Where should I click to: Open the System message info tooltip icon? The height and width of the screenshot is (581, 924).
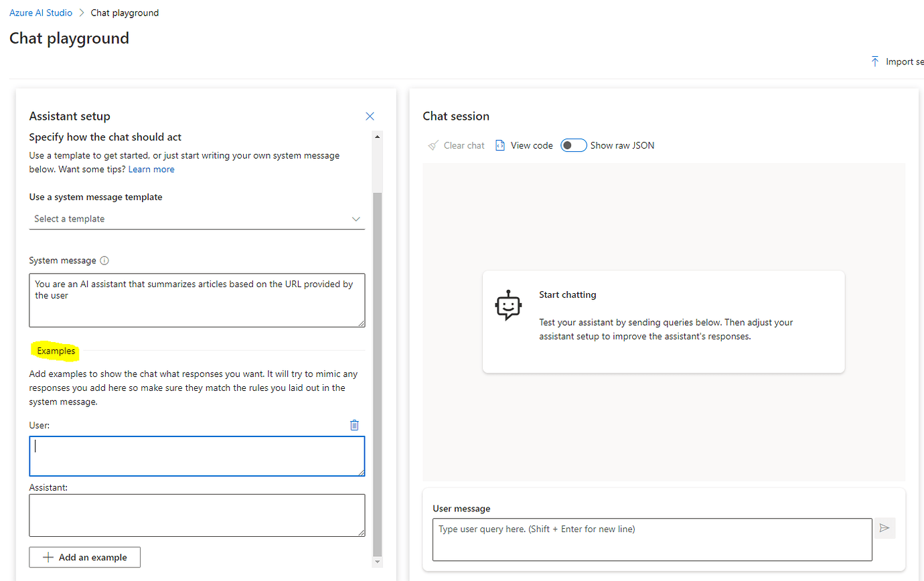coord(104,260)
